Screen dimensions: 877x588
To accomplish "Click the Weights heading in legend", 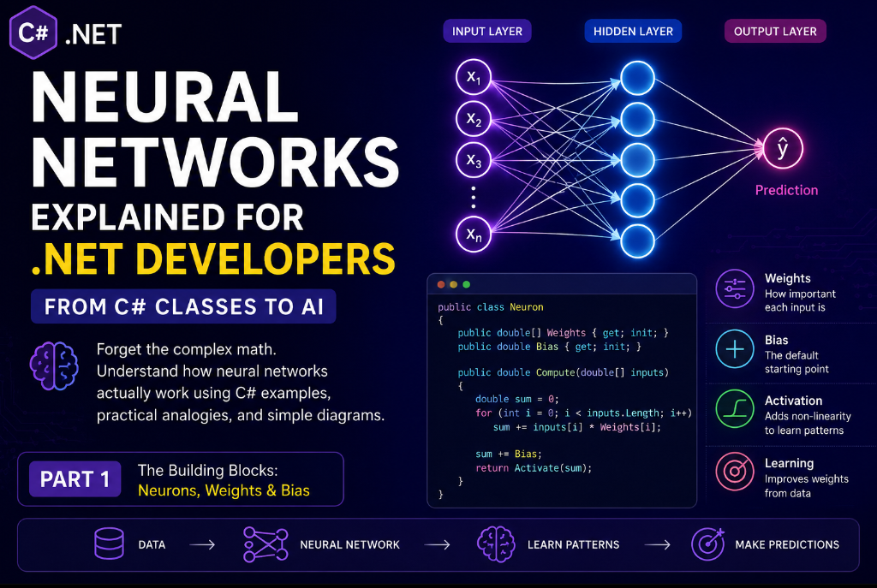I will pos(788,278).
